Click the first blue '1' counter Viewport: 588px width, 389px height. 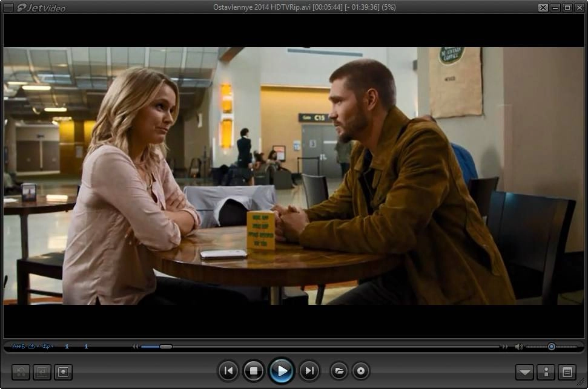coord(67,346)
